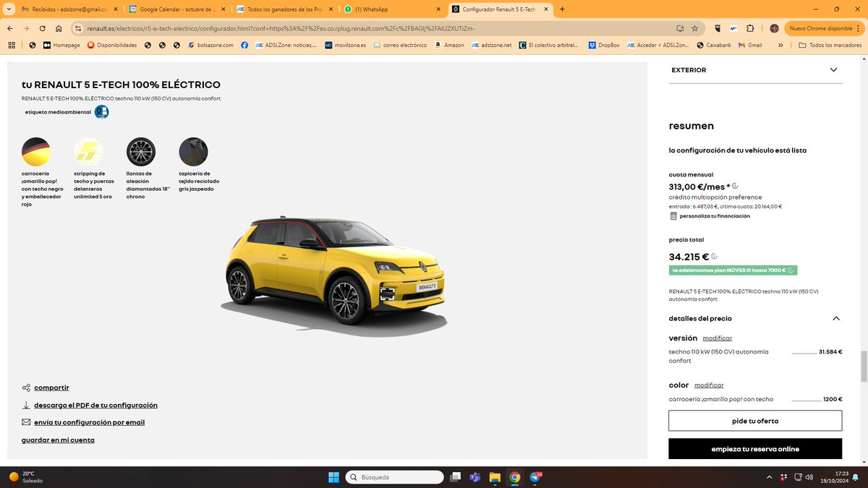
Task: Open personaliza tu financiación link
Action: coord(715,216)
